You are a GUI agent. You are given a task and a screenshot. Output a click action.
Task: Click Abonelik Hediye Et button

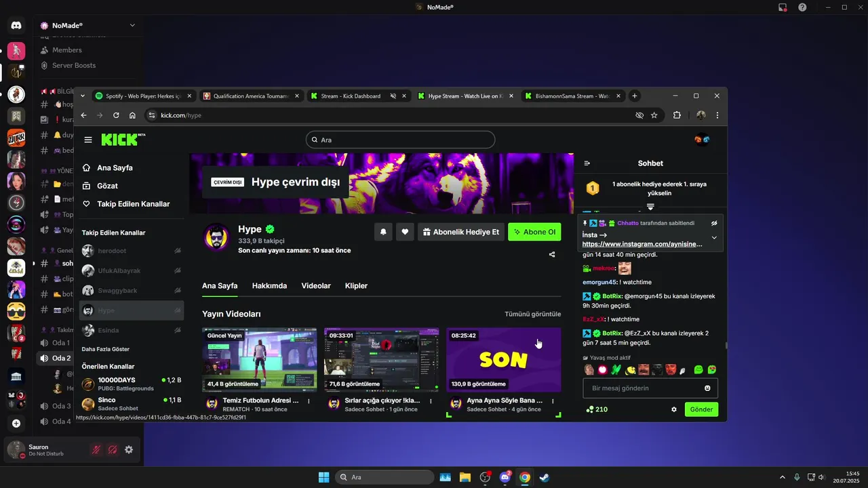(x=460, y=232)
